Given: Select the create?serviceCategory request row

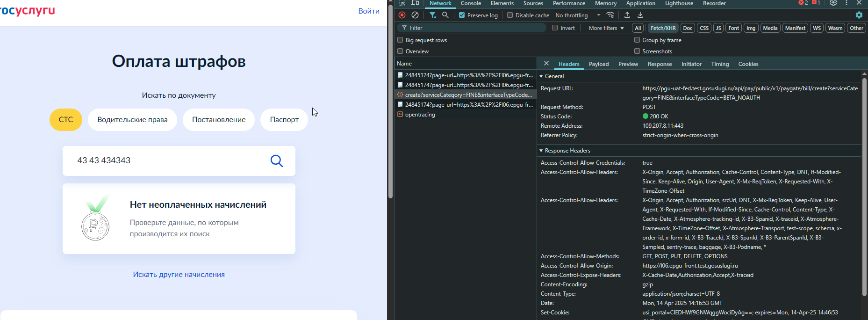Looking at the screenshot, I should 466,95.
